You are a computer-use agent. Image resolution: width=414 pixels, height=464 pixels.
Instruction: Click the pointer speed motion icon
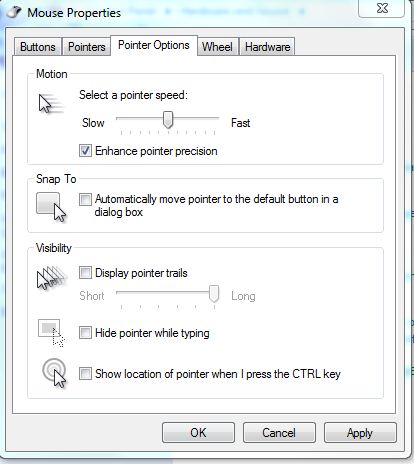(x=51, y=104)
